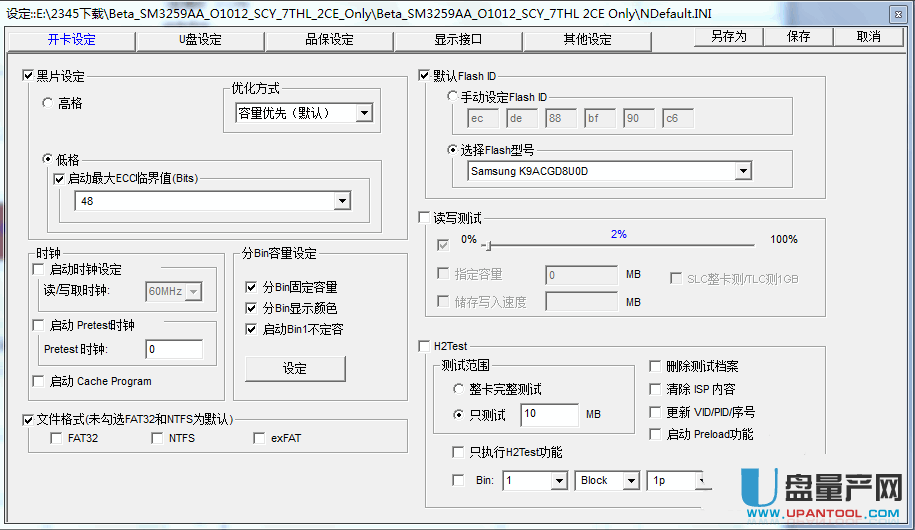Toggle the 读写测试 checkbox
Viewport: 915px width, 530px height.
[424, 217]
